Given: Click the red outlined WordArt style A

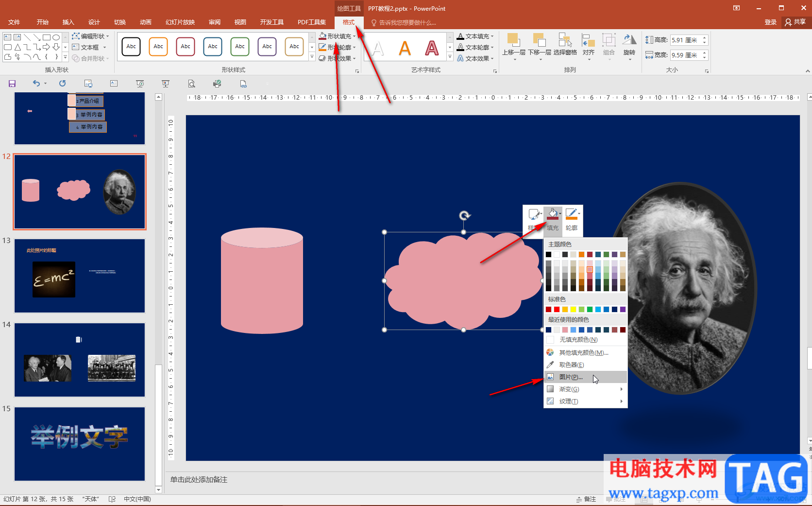Looking at the screenshot, I should pyautogui.click(x=432, y=48).
